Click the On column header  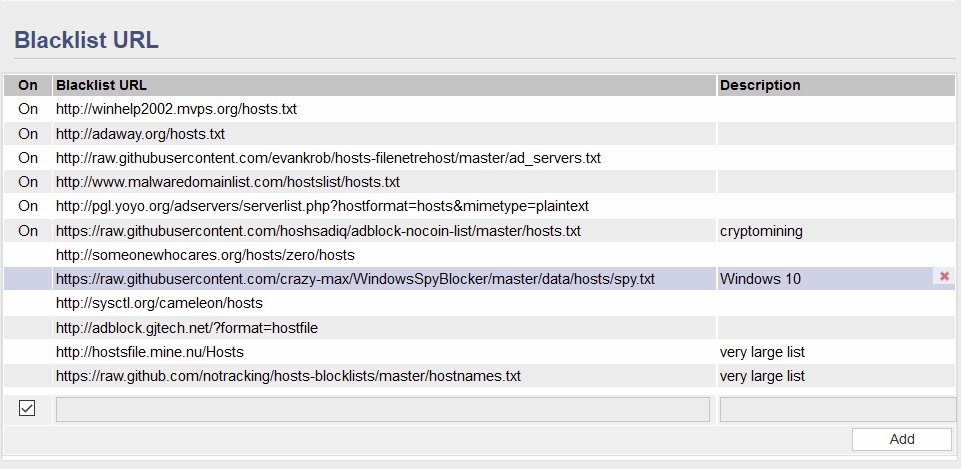[x=28, y=85]
